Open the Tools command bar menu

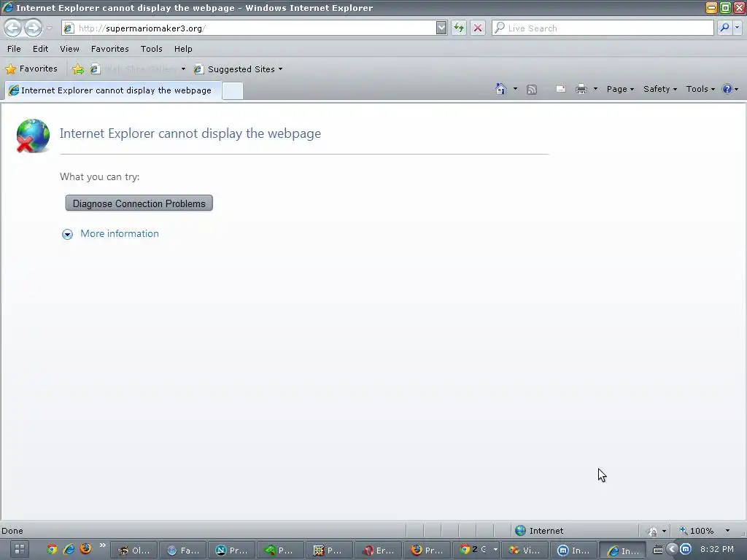tap(700, 89)
